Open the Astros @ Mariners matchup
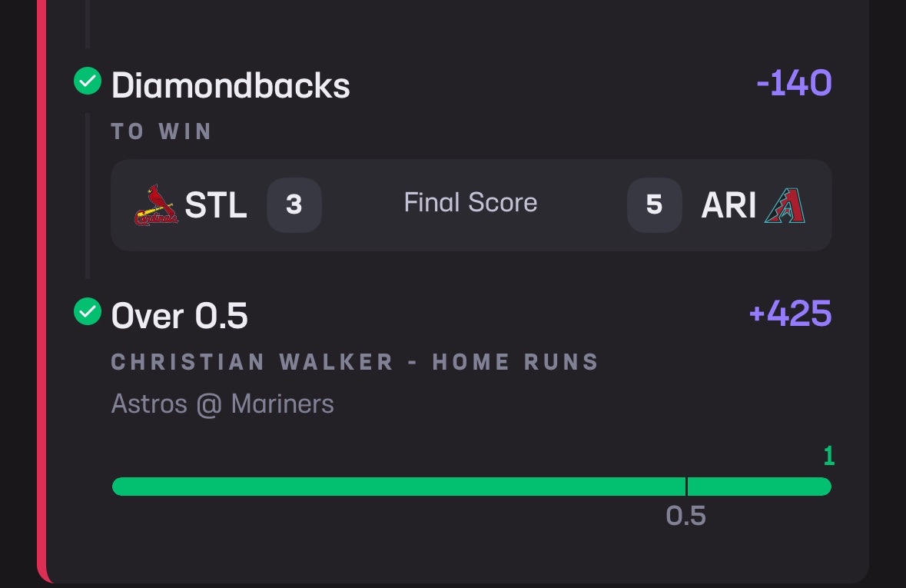 coord(222,404)
